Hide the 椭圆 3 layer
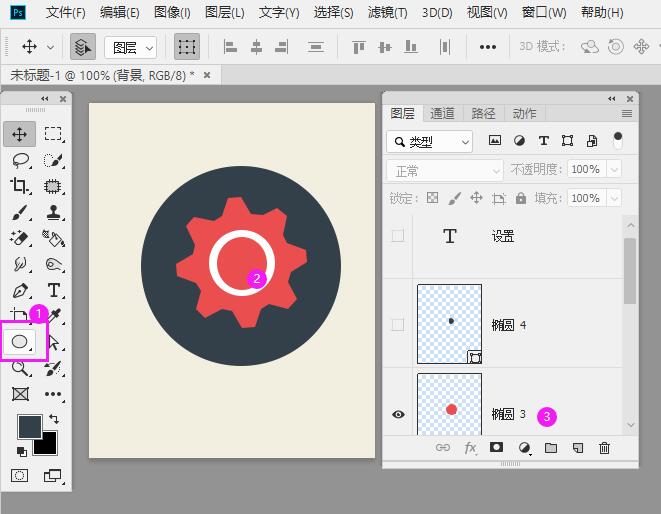661x514 pixels. tap(398, 414)
